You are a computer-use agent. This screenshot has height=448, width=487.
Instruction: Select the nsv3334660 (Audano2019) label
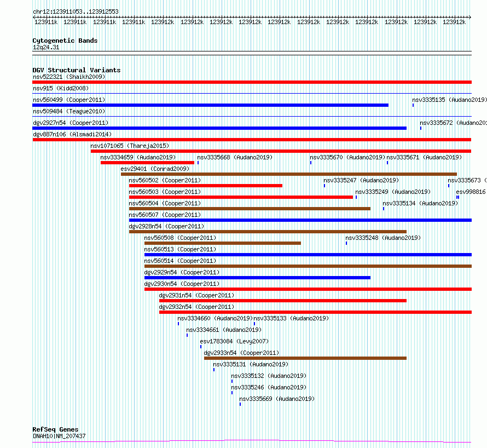(x=215, y=318)
